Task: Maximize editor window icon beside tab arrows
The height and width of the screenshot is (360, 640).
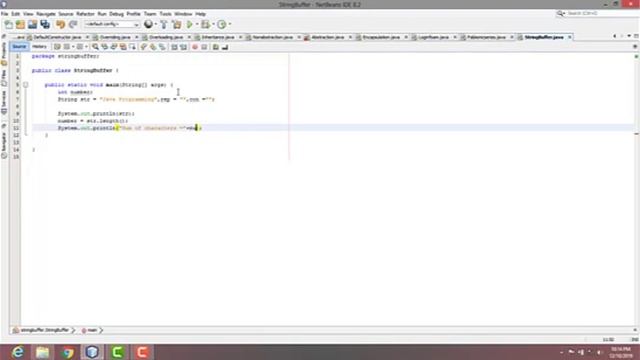Action: (x=636, y=36)
